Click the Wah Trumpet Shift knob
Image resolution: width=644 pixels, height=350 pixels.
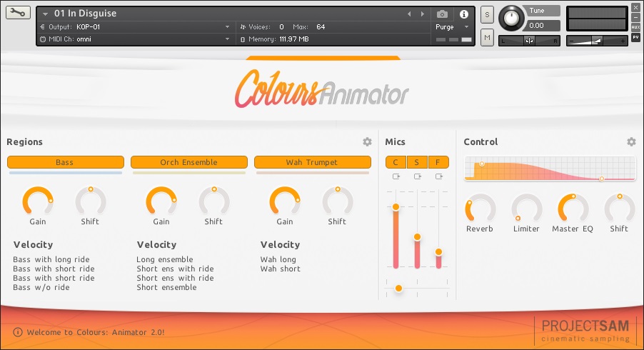click(x=338, y=201)
